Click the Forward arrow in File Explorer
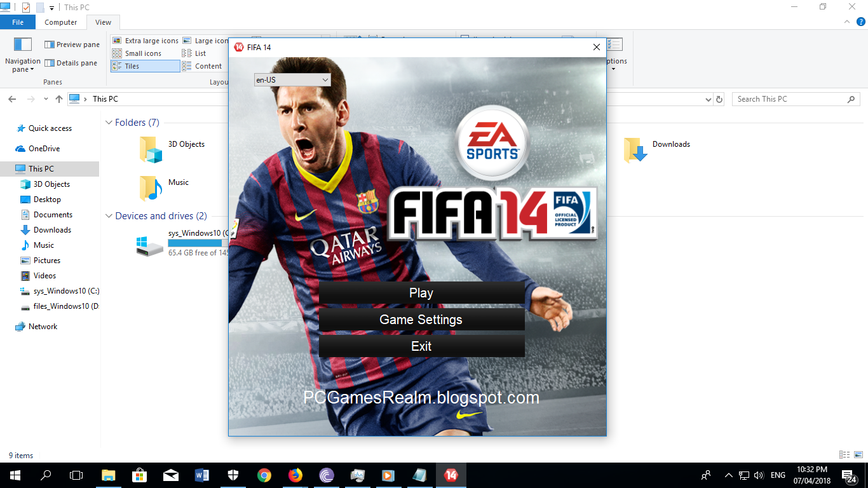 pos(31,99)
